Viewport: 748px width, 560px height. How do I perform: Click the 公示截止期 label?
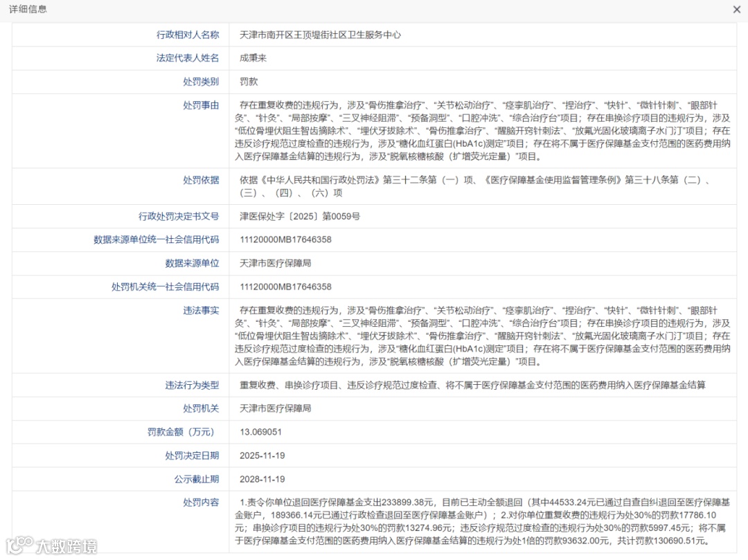pyautogui.click(x=197, y=479)
